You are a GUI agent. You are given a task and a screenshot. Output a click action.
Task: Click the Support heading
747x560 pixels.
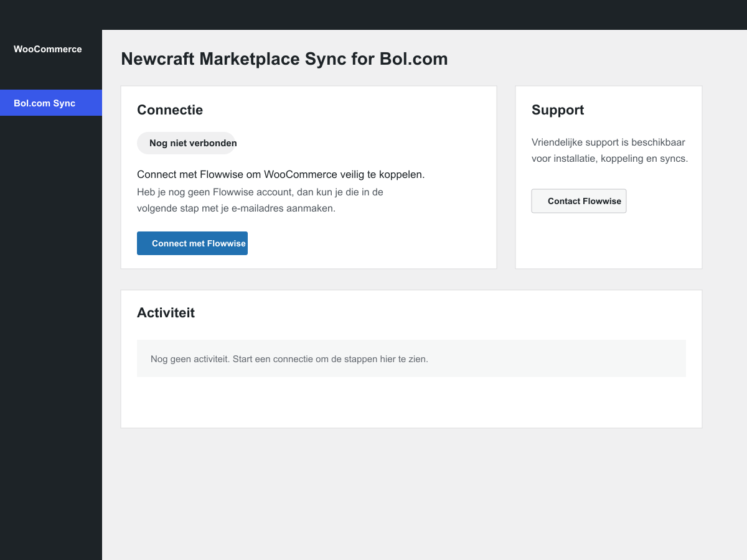(558, 110)
